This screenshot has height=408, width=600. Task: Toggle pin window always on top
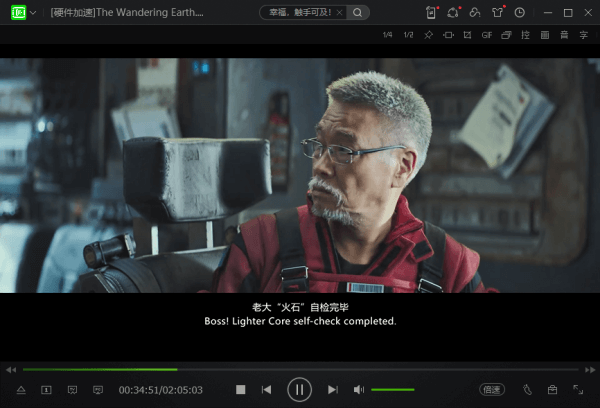[x=428, y=35]
